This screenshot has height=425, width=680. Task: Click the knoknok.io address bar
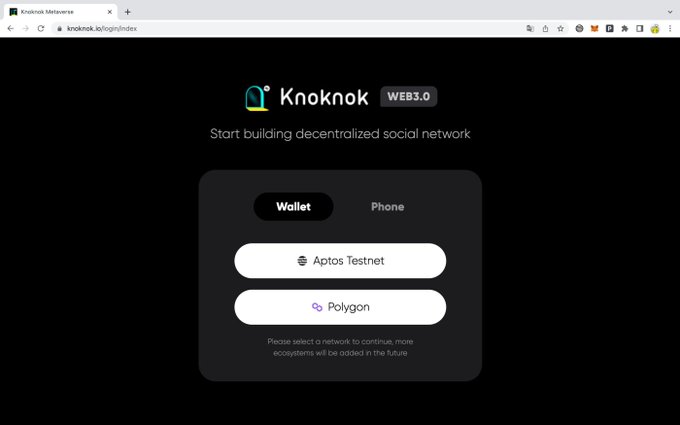coord(286,29)
